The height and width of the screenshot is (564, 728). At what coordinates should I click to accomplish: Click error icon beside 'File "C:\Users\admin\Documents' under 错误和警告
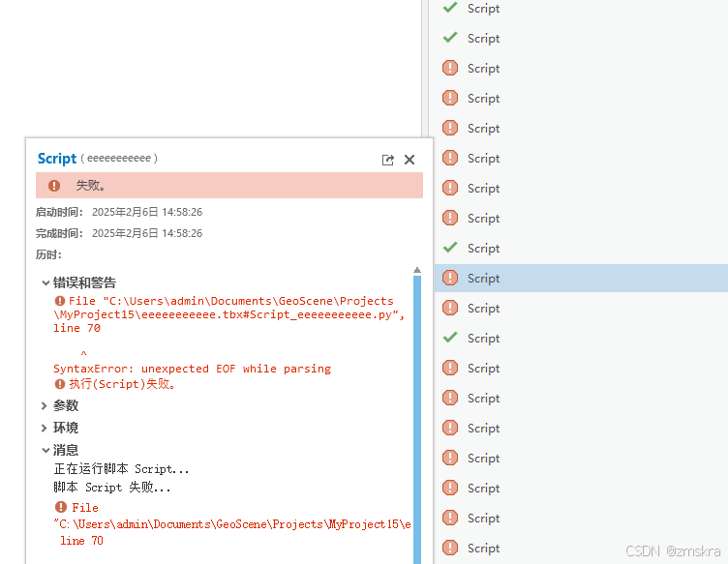pyautogui.click(x=60, y=301)
